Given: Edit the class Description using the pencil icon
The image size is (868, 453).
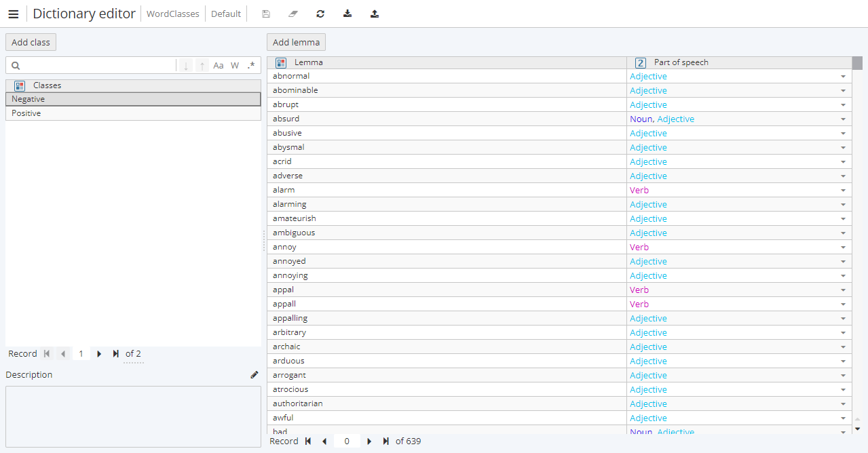Looking at the screenshot, I should [254, 374].
